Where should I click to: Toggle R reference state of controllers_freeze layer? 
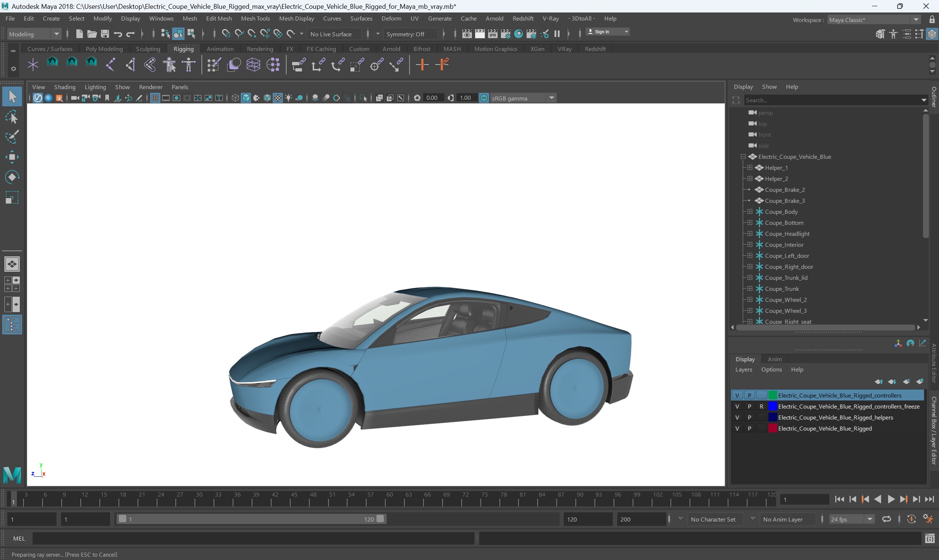point(761,406)
